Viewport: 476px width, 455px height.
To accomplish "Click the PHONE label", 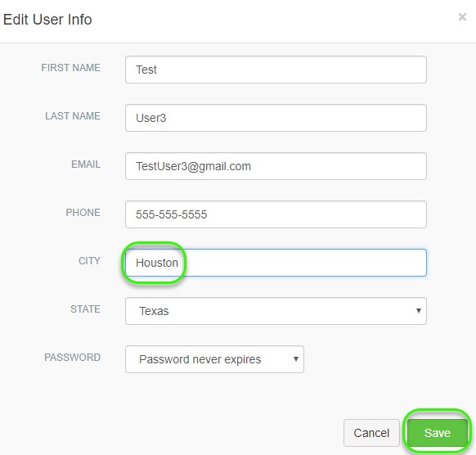I will [x=83, y=213].
